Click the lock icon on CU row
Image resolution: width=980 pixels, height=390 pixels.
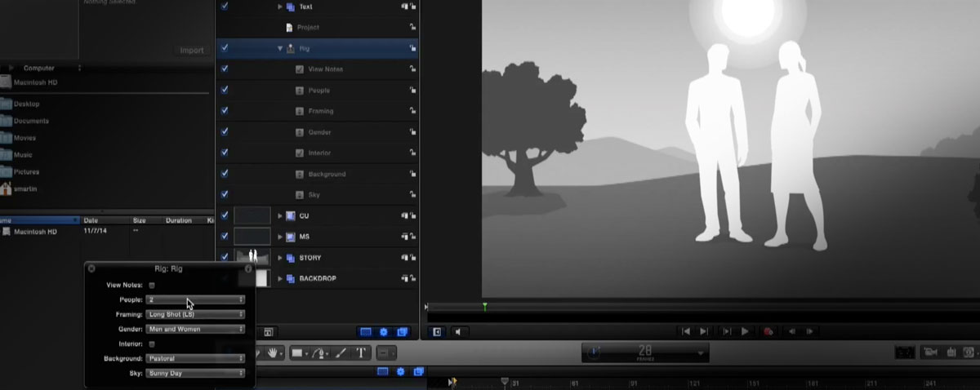412,215
